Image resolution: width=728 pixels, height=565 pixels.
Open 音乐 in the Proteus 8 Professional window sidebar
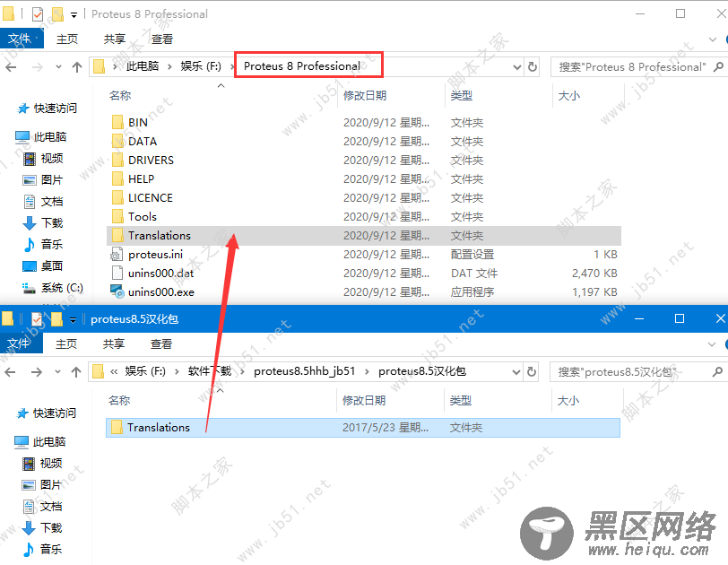point(43,244)
